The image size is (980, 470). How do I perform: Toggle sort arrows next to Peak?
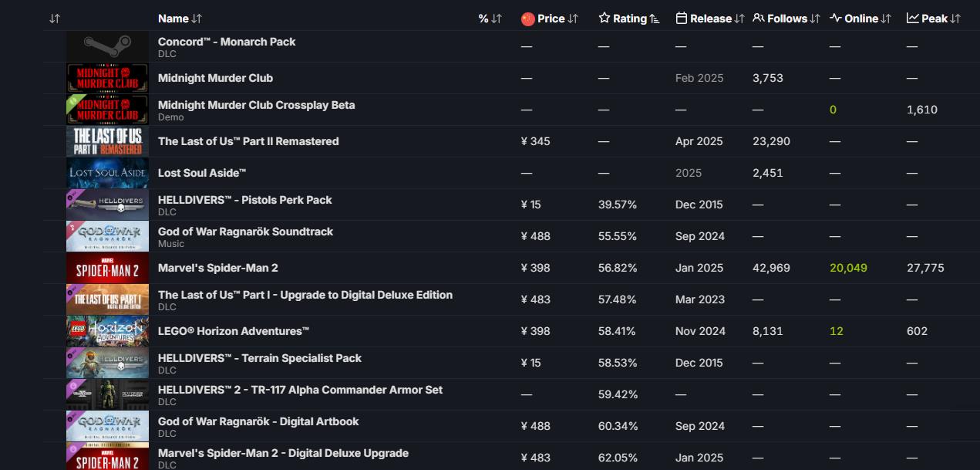coord(955,19)
